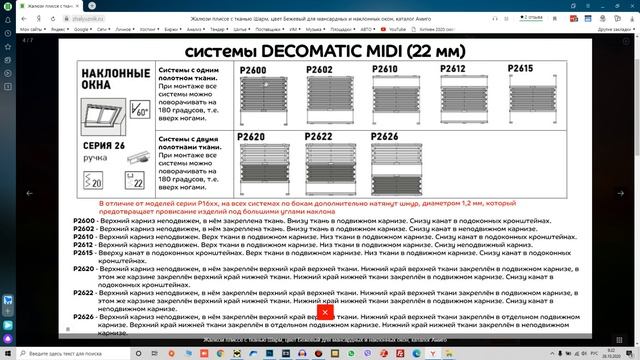This screenshot has height=360, width=640.
Task: Click the Yandex home 'Я' button
Action: point(38,19)
